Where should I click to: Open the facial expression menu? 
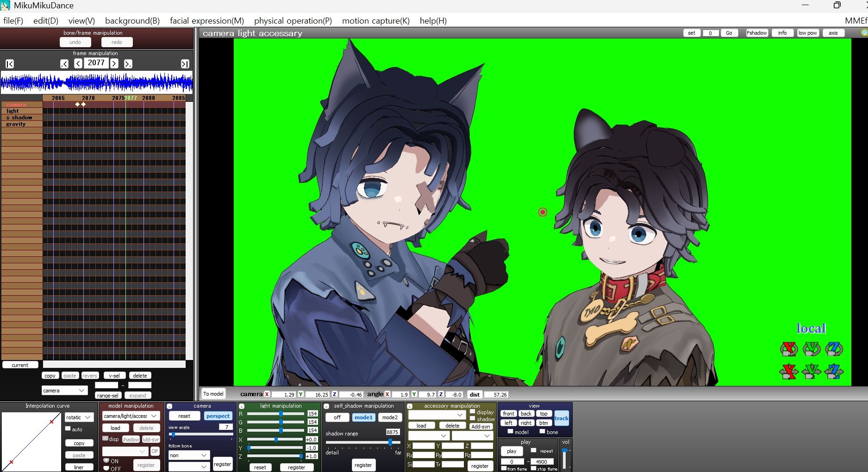(206, 21)
